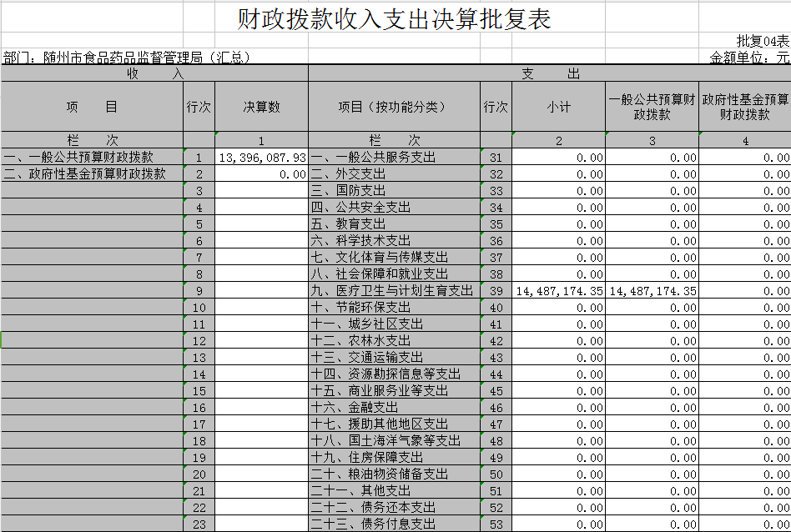791x532 pixels.
Task: Click the 二十三、债务付息支出 cell
Action: (394, 524)
